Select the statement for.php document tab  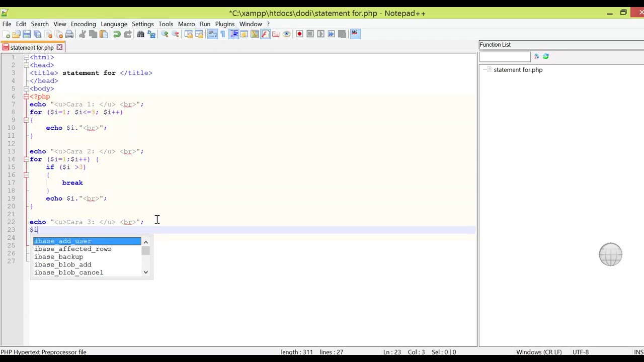(x=32, y=48)
